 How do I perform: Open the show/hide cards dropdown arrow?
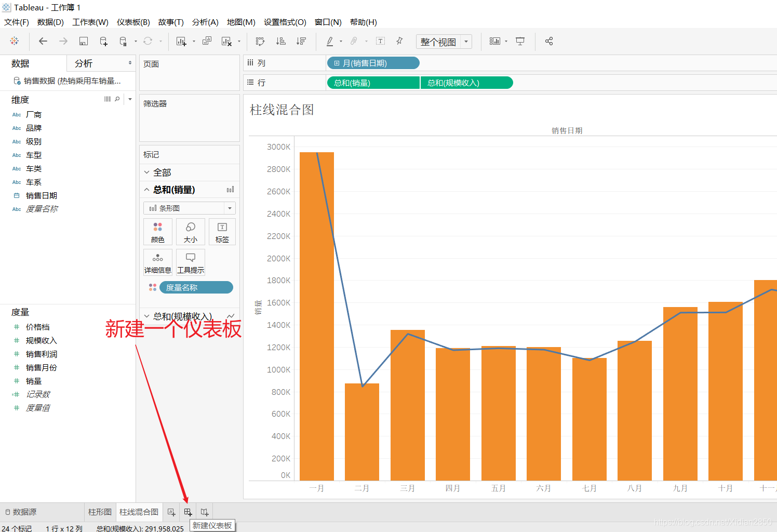(x=506, y=41)
